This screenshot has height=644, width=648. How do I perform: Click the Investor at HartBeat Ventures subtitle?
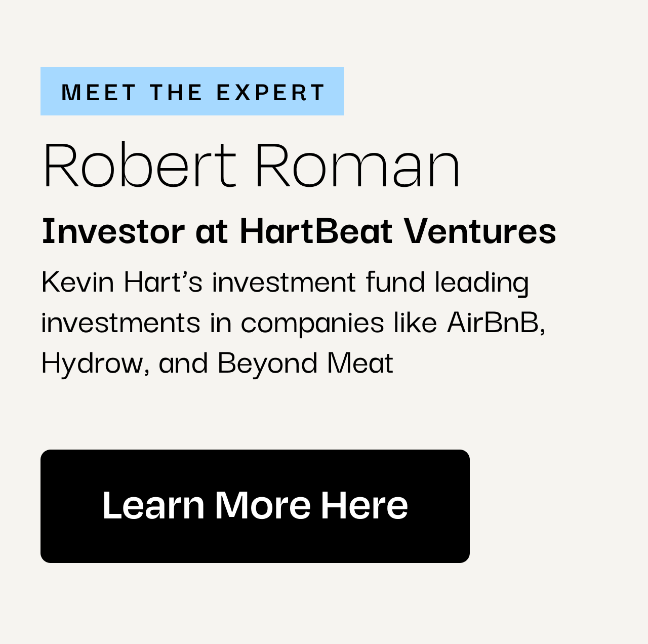pos(299,231)
